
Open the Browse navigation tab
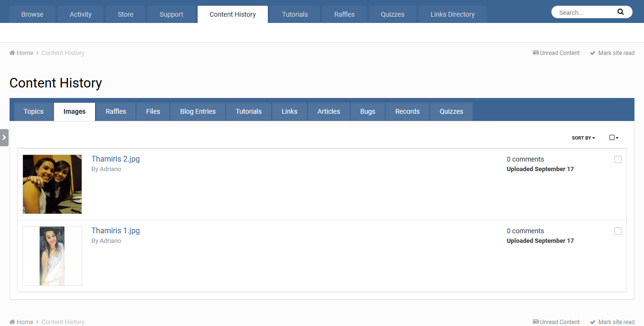pyautogui.click(x=32, y=14)
